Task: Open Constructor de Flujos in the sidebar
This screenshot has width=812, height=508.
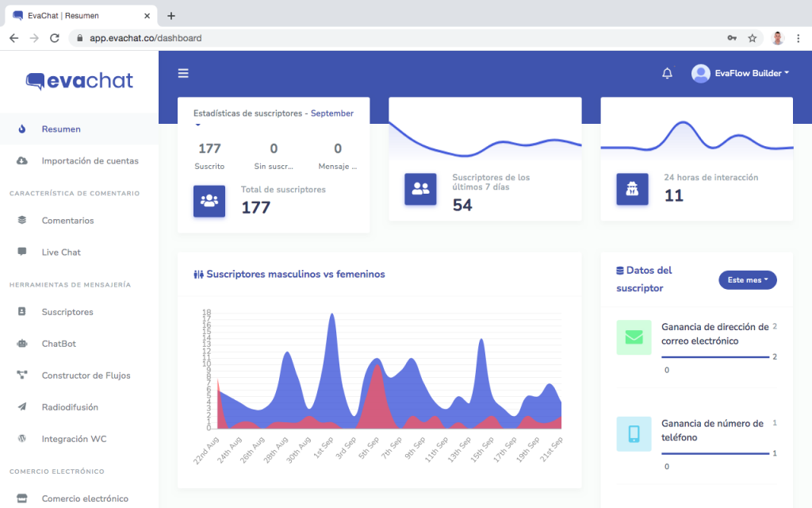Action: [x=86, y=375]
